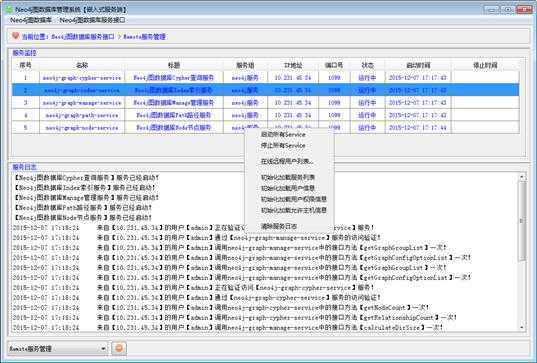Click the orange round button beside the combo box
The width and height of the screenshot is (537, 363).
[119, 348]
